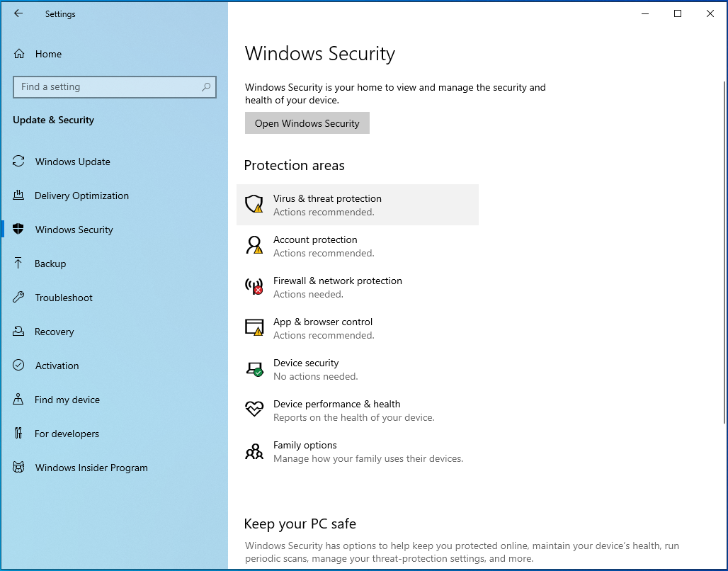Select Backup from the sidebar
Viewport: 728px width, 571px height.
tap(50, 264)
